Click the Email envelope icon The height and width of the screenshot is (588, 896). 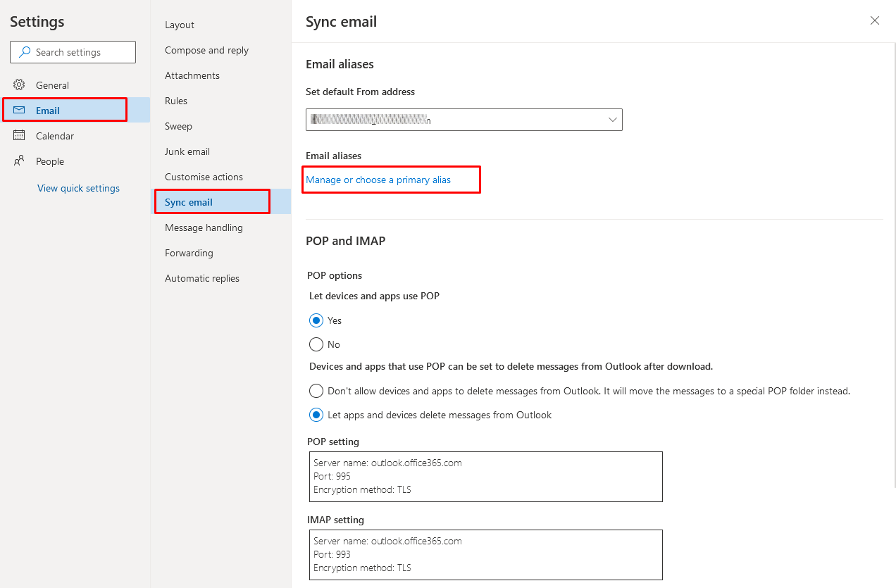pyautogui.click(x=19, y=111)
